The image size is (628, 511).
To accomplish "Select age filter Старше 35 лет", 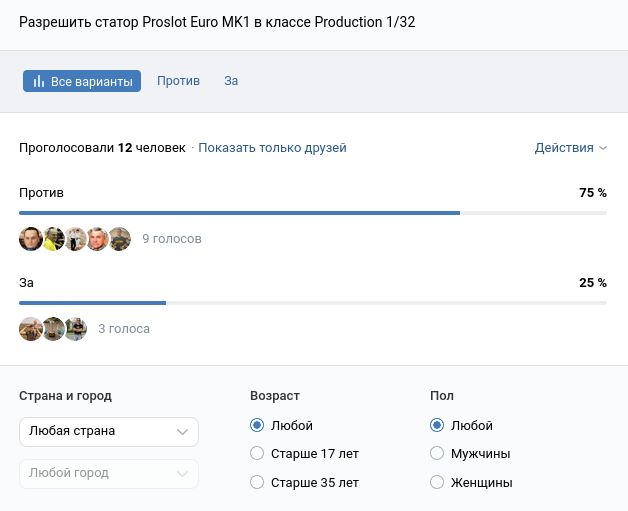I will pyautogui.click(x=257, y=483).
